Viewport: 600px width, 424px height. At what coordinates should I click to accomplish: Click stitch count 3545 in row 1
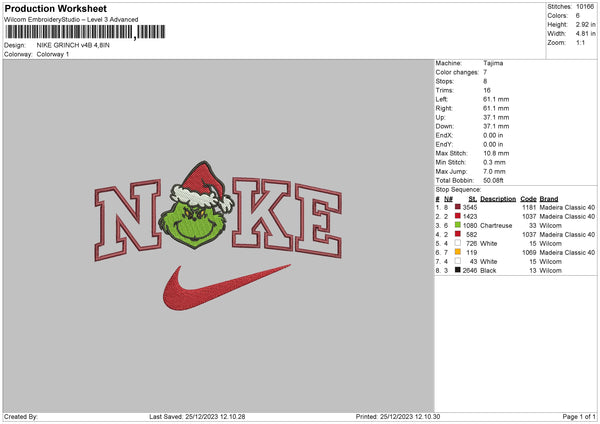point(470,207)
